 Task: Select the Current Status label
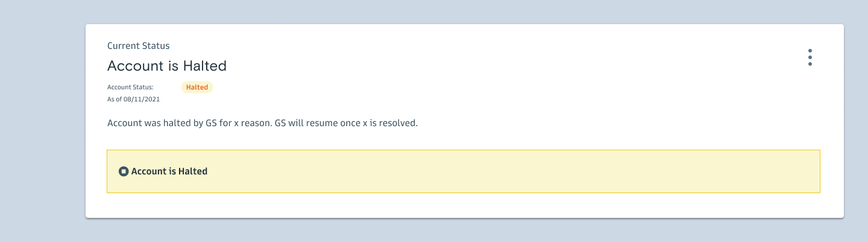[x=138, y=46]
